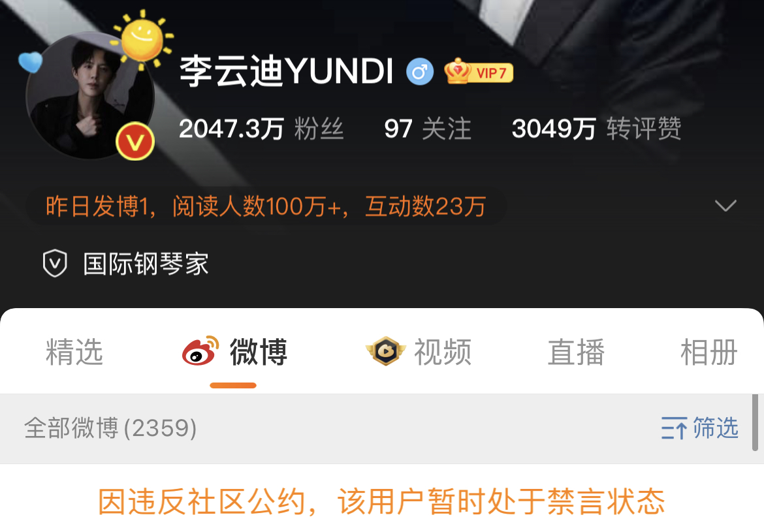
Task: View the 2047.3万 粉丝 followers list
Action: 261,129
